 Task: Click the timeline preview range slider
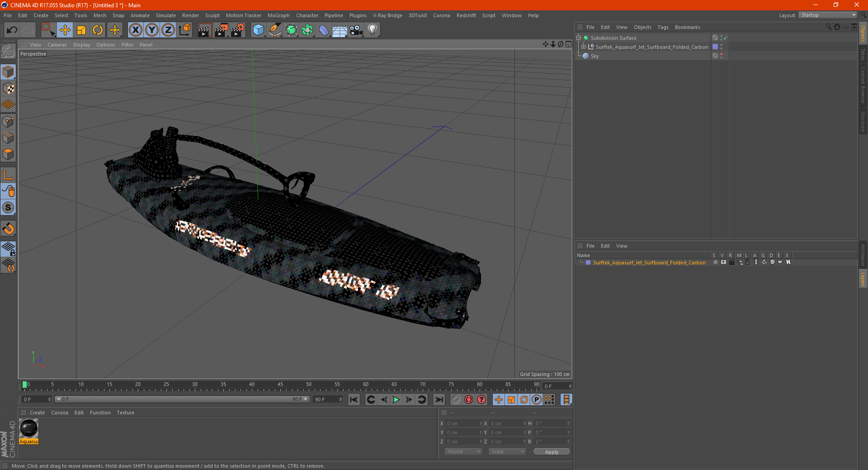click(x=182, y=399)
